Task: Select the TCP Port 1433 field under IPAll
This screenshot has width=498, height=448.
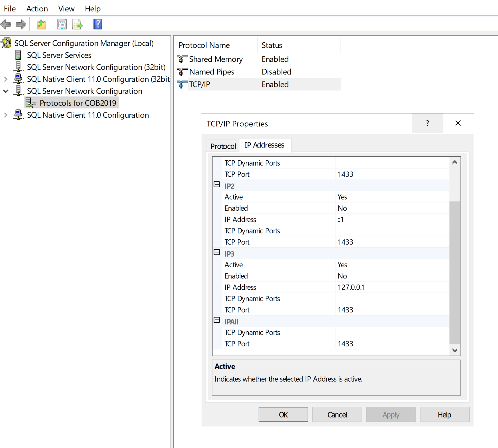Action: [x=372, y=344]
